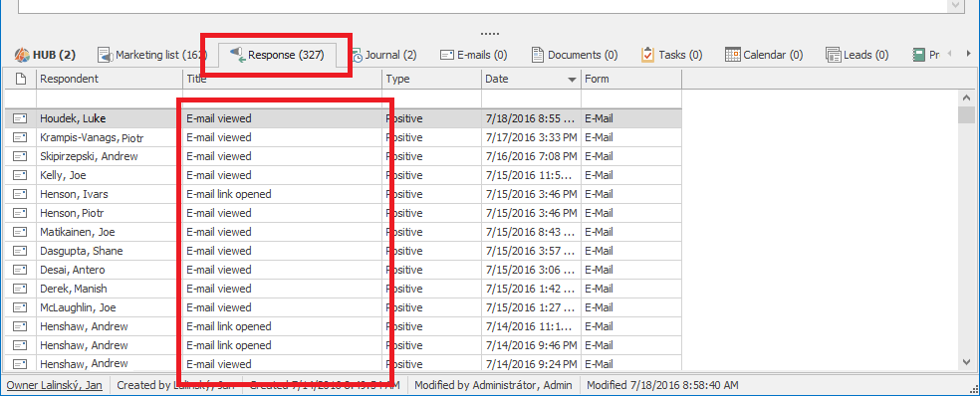
Task: Click the date 7/17/2016 3:33 PM cell
Action: tap(531, 137)
